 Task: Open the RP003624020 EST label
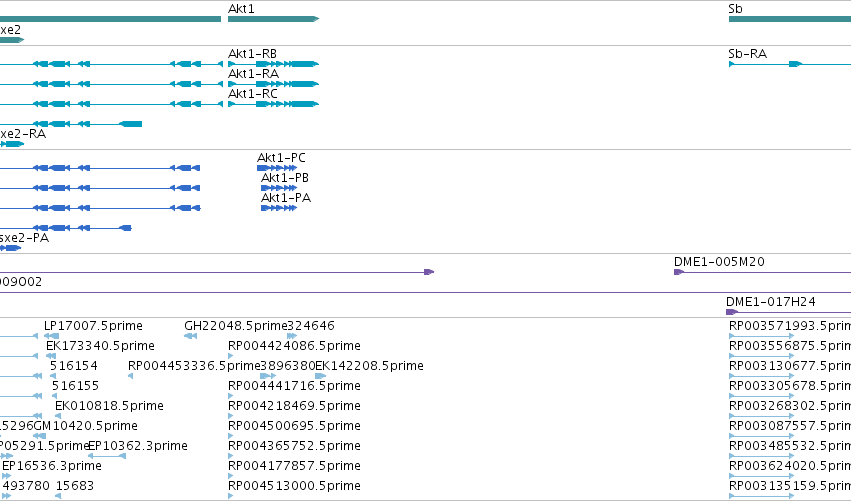(x=790, y=466)
